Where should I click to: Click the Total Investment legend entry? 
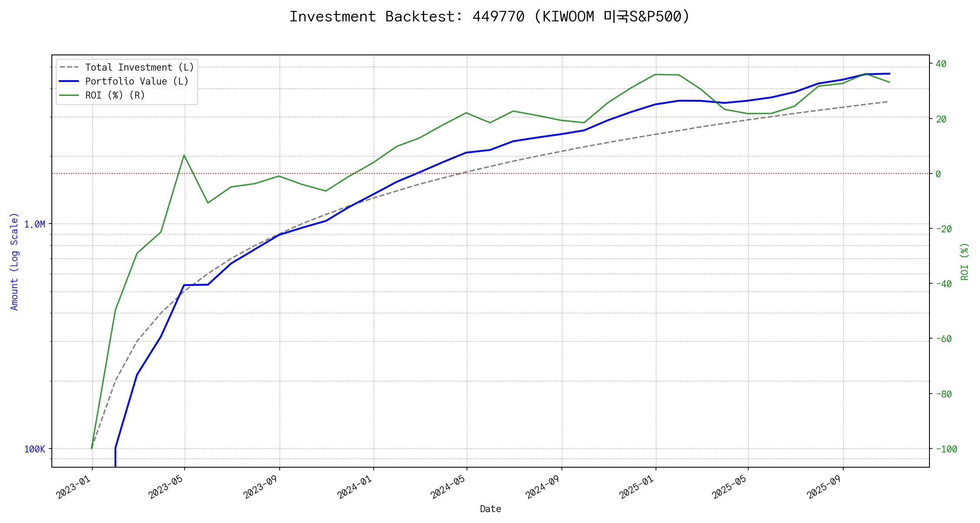(x=139, y=68)
